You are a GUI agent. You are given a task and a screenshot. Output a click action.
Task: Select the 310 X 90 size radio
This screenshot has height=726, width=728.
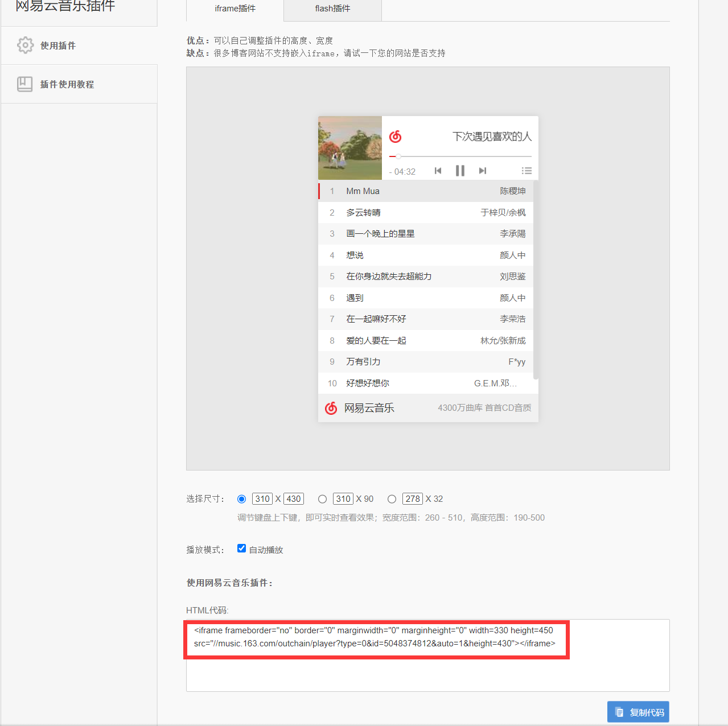click(322, 499)
